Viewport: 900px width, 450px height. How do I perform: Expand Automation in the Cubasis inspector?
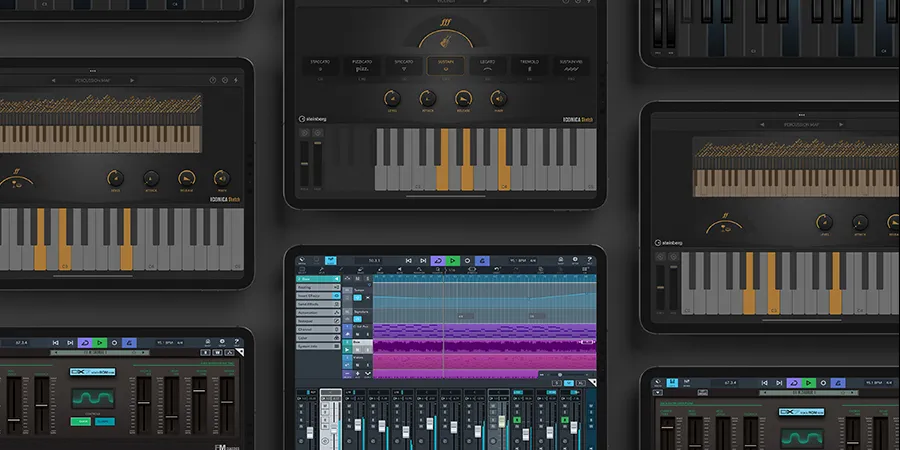(x=319, y=312)
